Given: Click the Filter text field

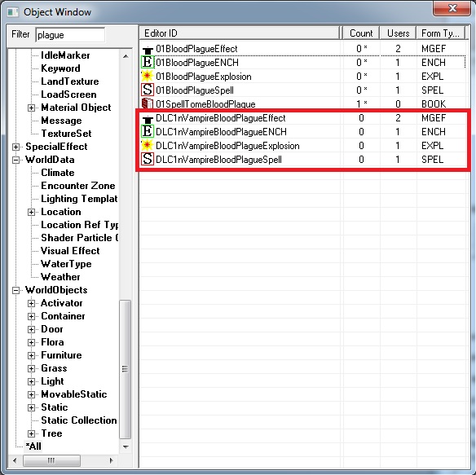Looking at the screenshot, I should click(x=70, y=35).
